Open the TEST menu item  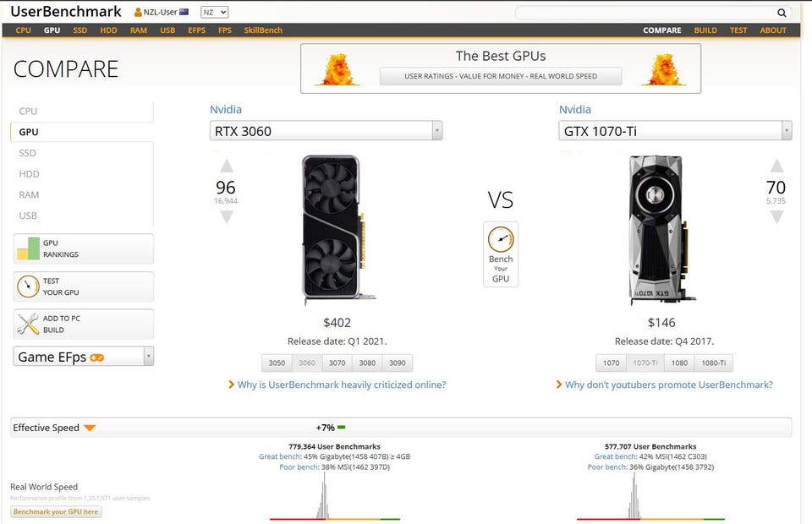coord(738,30)
